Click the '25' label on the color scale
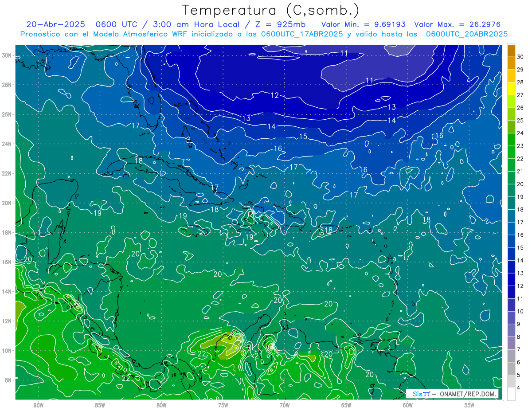This screenshot has width=532, height=411. (x=520, y=121)
